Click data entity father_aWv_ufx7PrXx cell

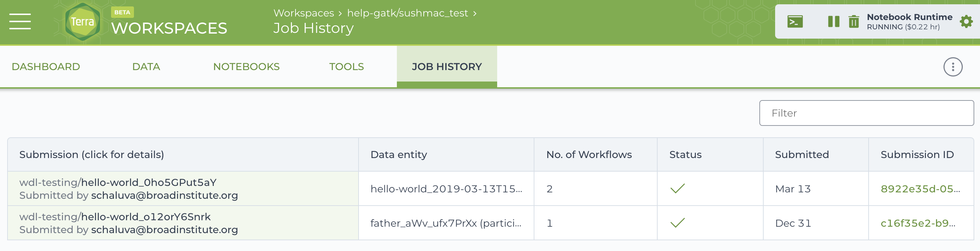pos(446,223)
